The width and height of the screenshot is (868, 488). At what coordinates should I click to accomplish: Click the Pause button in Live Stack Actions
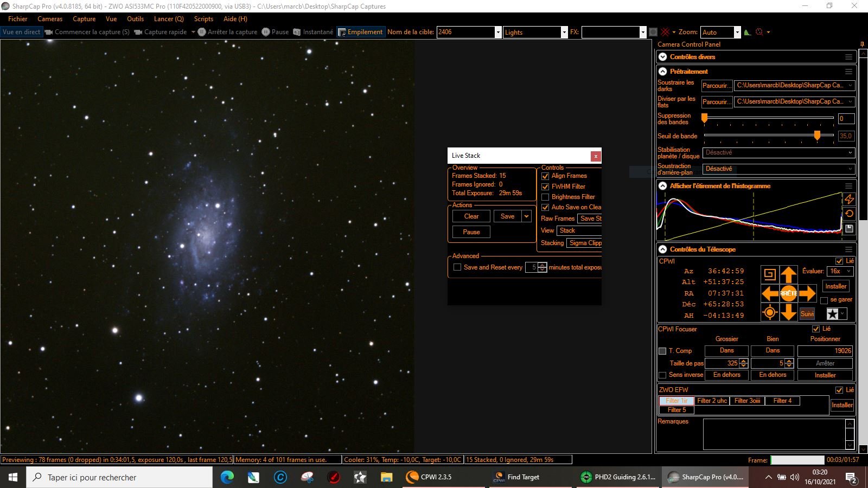tap(471, 232)
